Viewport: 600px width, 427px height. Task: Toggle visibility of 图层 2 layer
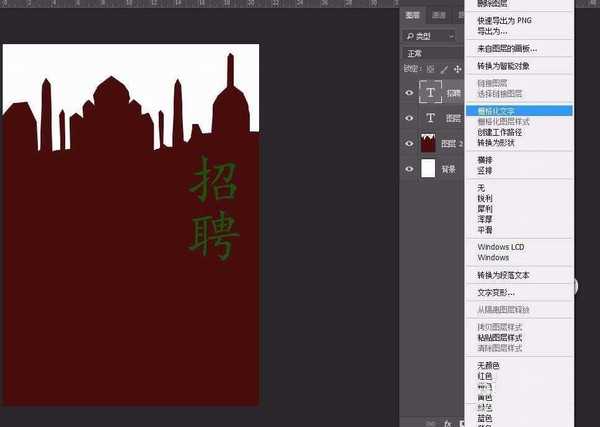click(409, 143)
